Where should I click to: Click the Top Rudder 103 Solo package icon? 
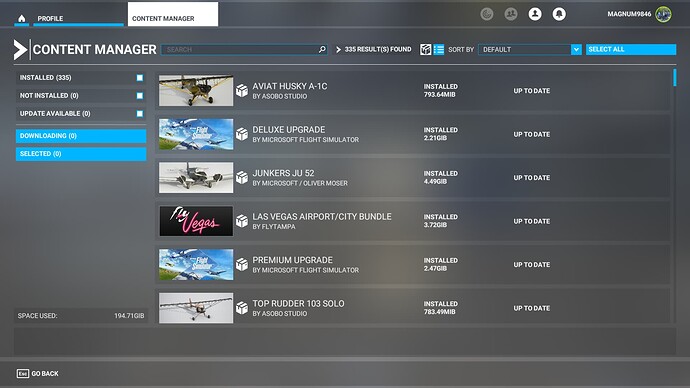coord(242,308)
